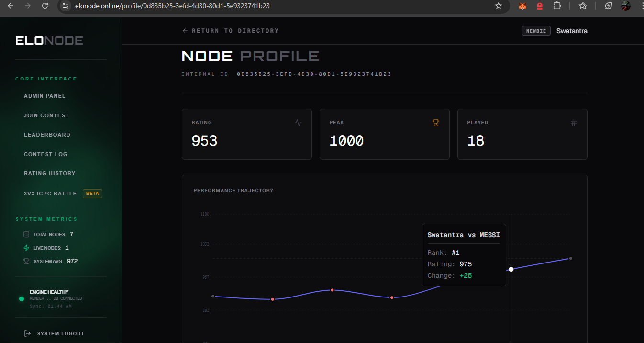Screen dimensions: 644x343
Task: Click the System Avg trophy icon
Action: pyautogui.click(x=26, y=261)
